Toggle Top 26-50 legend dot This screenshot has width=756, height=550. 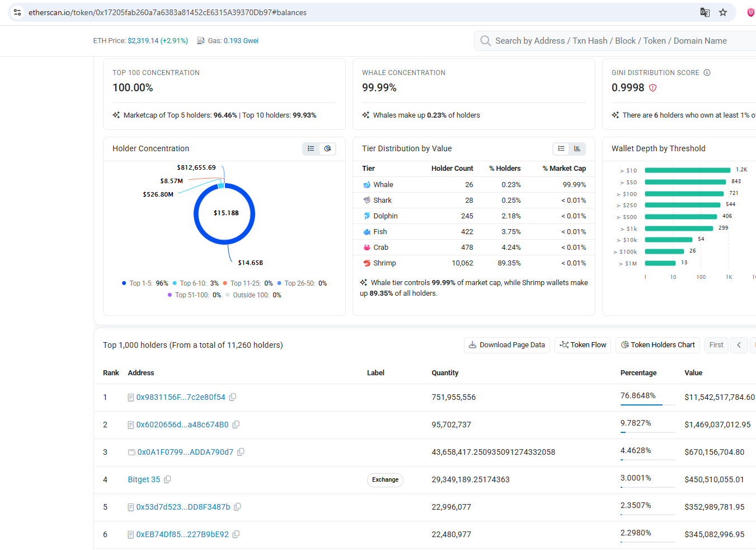coord(279,283)
